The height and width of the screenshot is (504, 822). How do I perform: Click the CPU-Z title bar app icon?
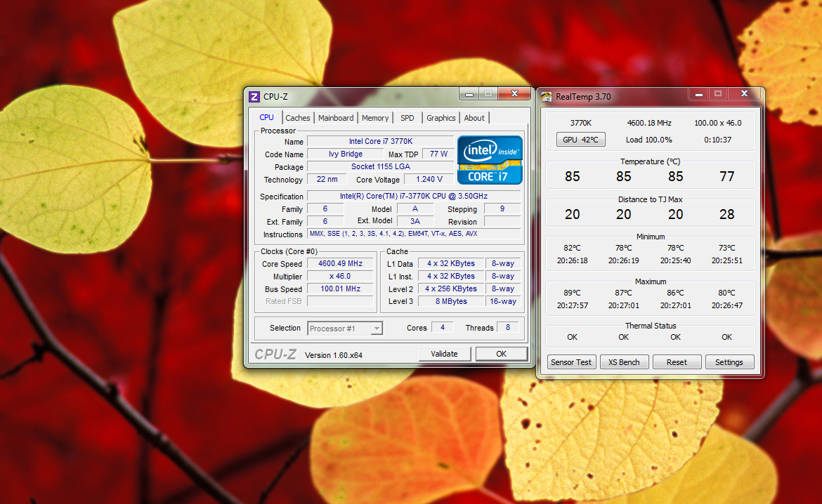254,96
